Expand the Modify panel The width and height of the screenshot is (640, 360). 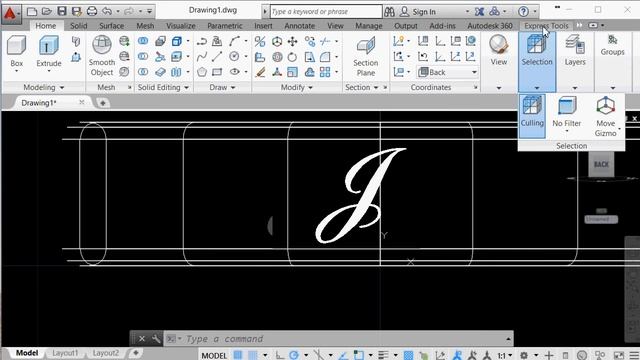(x=296, y=87)
